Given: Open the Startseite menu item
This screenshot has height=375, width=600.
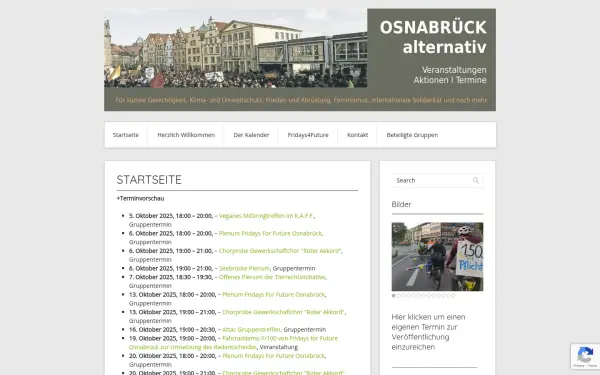Looking at the screenshot, I should click(x=126, y=135).
